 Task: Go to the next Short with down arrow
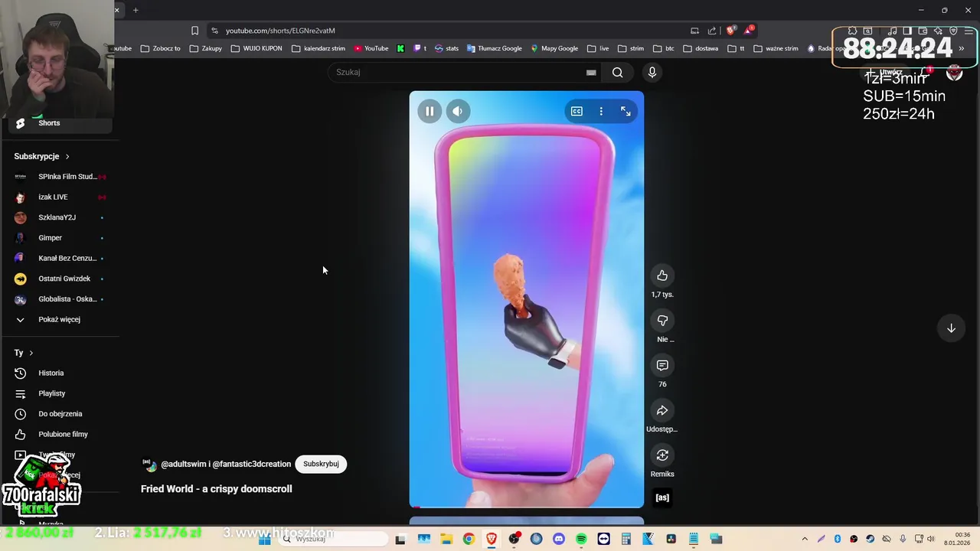point(951,328)
